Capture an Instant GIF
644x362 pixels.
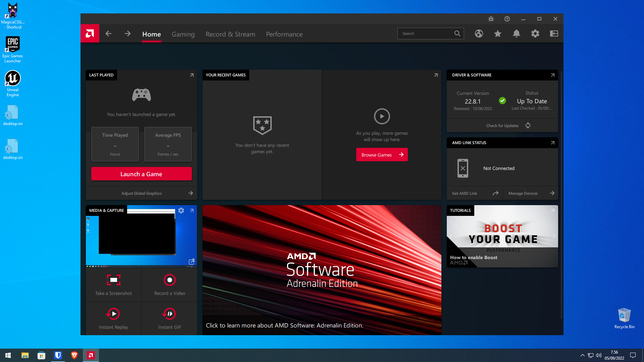pos(169,318)
